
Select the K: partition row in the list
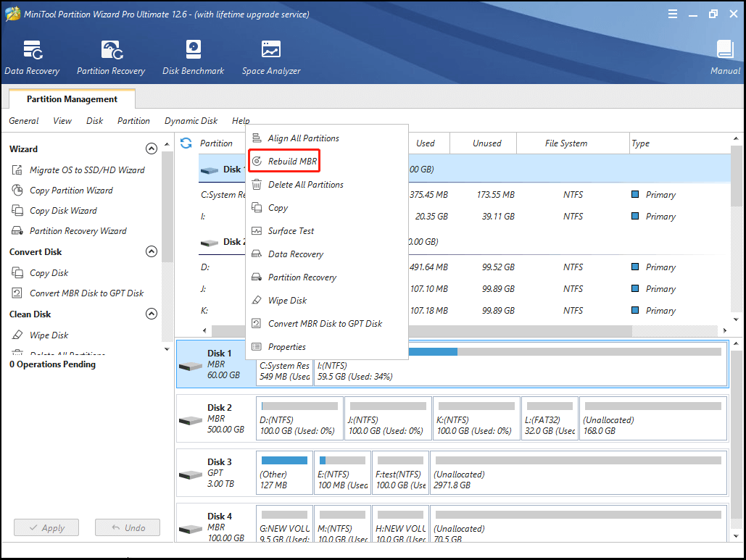point(464,310)
